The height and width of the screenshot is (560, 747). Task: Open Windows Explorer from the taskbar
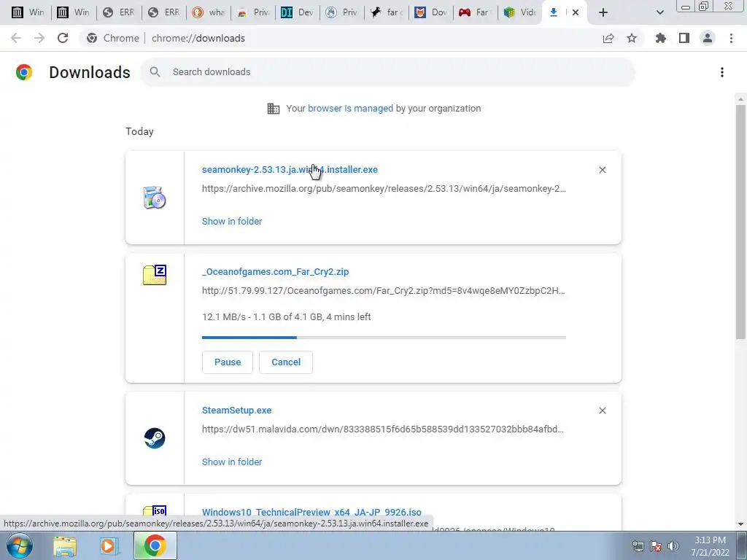pos(65,546)
